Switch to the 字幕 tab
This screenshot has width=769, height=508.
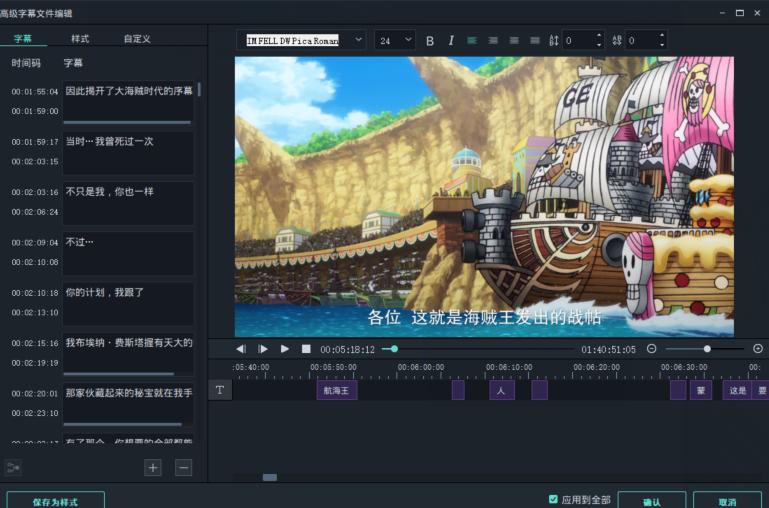[x=23, y=38]
